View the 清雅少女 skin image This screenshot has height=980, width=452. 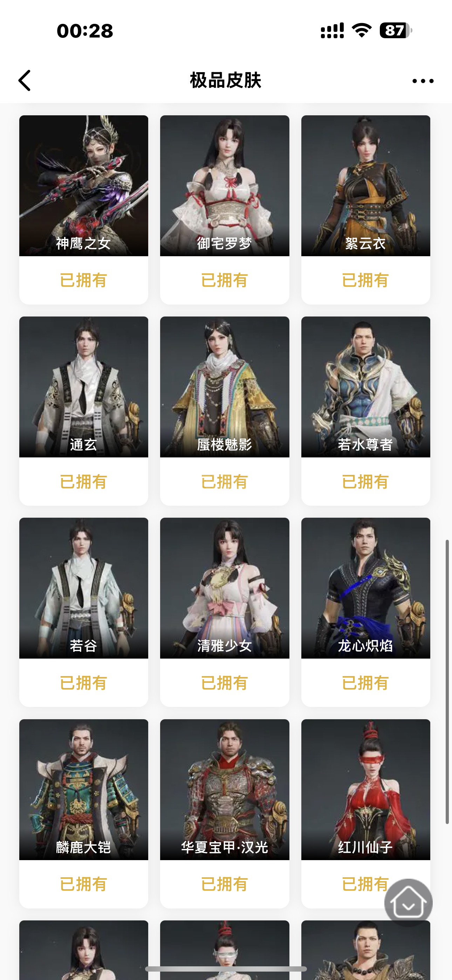click(225, 588)
